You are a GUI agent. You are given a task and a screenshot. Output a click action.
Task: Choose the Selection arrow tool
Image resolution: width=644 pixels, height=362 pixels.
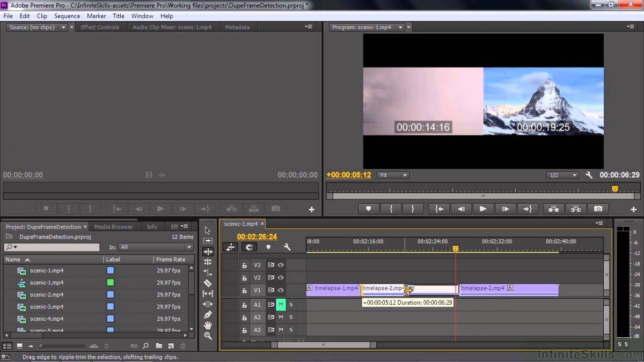click(x=208, y=231)
